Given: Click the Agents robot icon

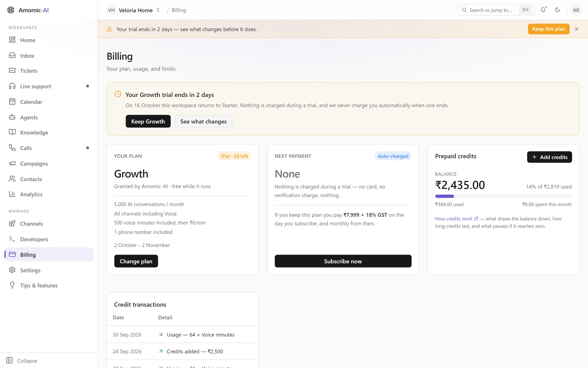Looking at the screenshot, I should coord(12,117).
